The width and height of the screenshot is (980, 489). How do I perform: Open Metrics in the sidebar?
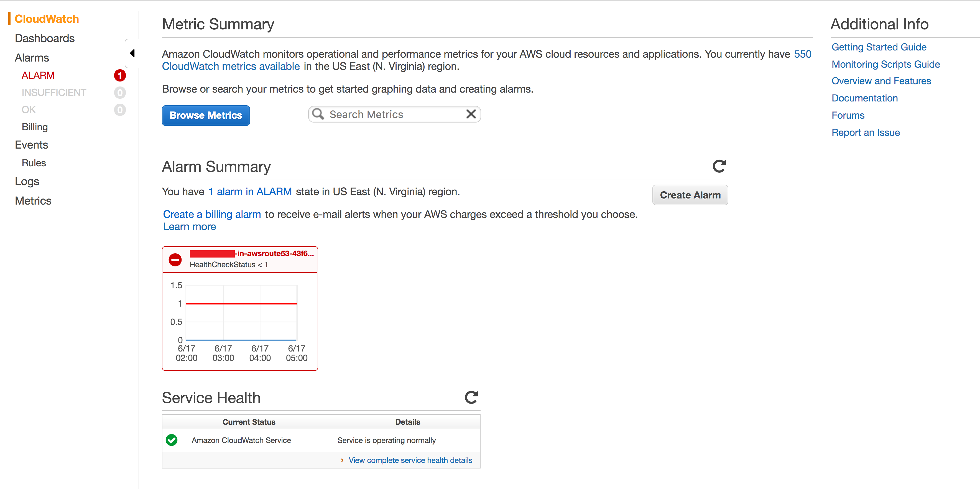(33, 201)
